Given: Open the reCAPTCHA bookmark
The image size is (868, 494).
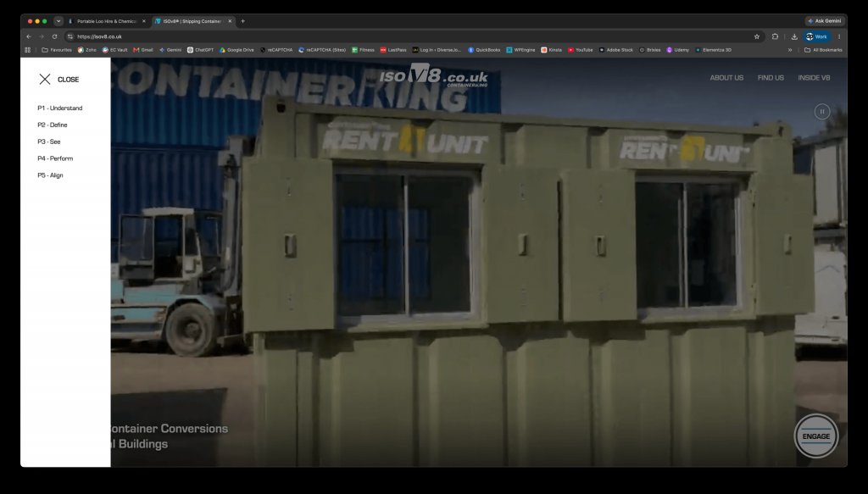Looking at the screenshot, I should coord(276,50).
